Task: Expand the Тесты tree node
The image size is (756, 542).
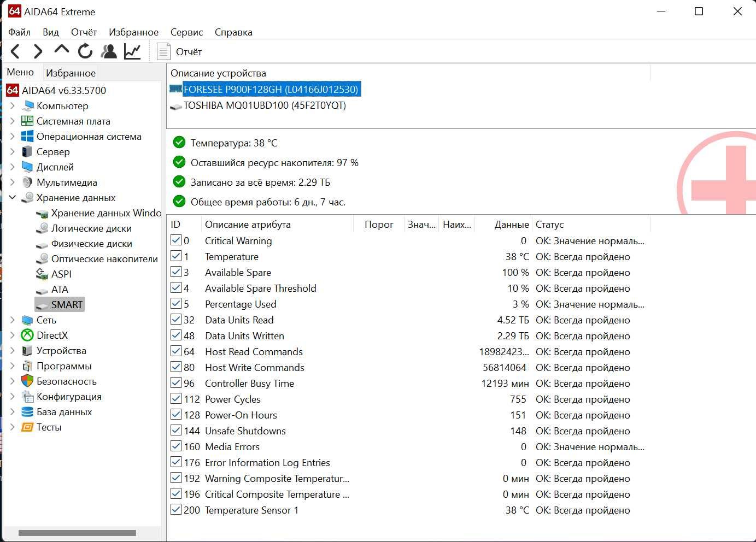Action: coord(13,427)
